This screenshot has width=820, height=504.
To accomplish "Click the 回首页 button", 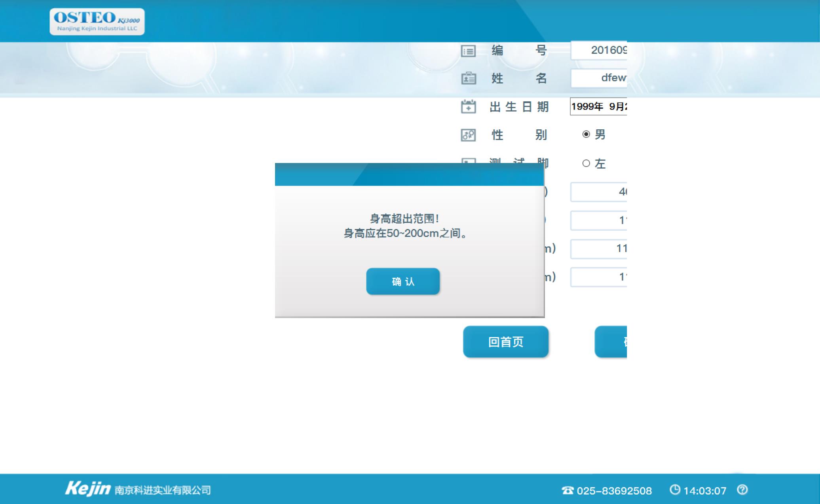I will (506, 342).
